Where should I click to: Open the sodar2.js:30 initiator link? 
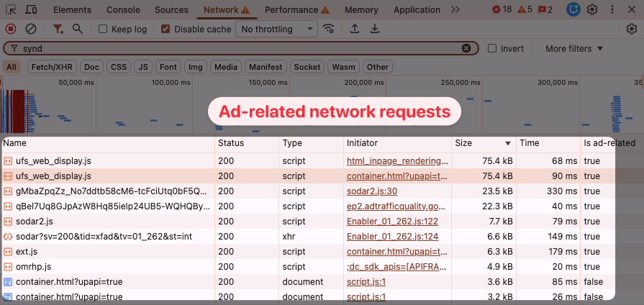[x=372, y=191]
